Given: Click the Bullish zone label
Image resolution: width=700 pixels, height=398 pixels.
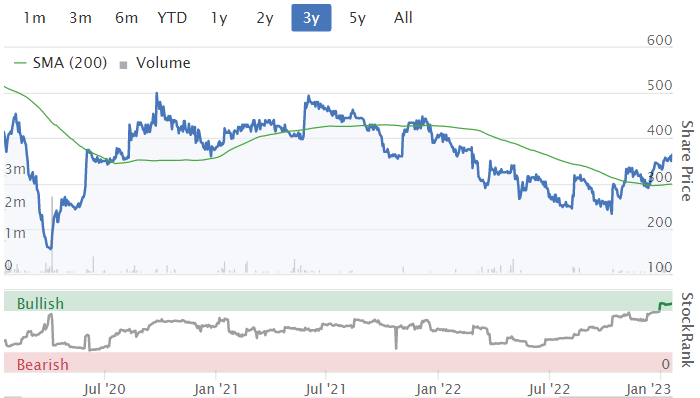Looking at the screenshot, I should coord(40,304).
